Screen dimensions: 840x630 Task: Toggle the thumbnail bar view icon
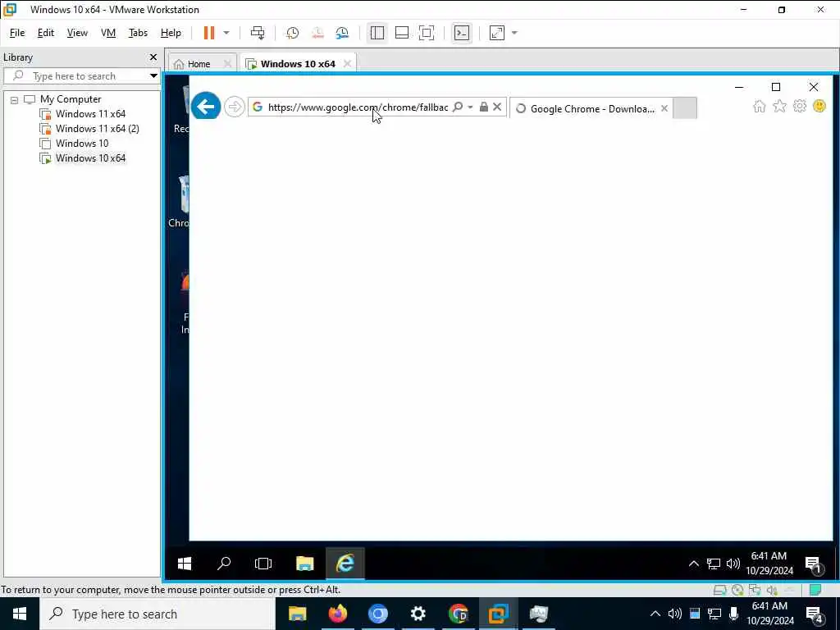402,33
